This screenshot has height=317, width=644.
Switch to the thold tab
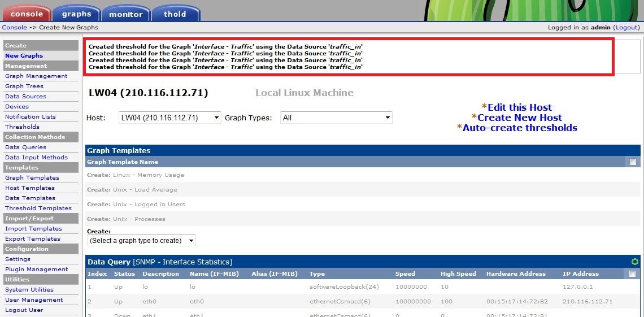[175, 14]
